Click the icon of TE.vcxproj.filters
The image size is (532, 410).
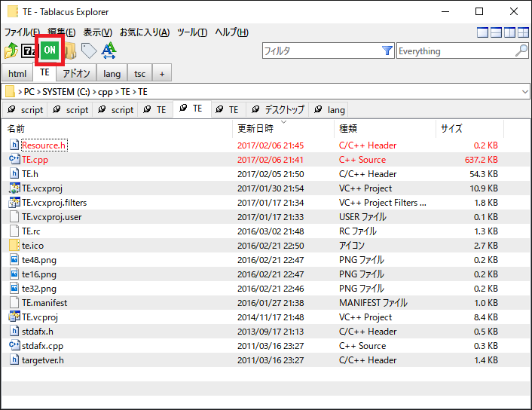(14, 202)
